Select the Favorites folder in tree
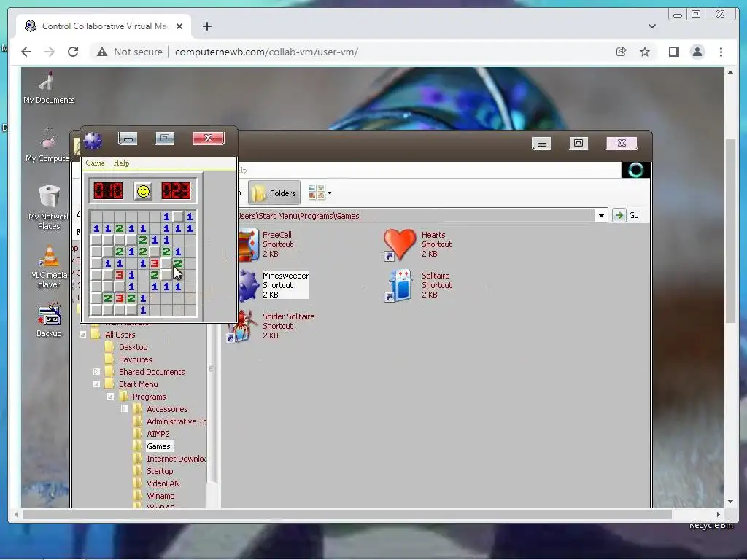Image resolution: width=747 pixels, height=560 pixels. 135,359
